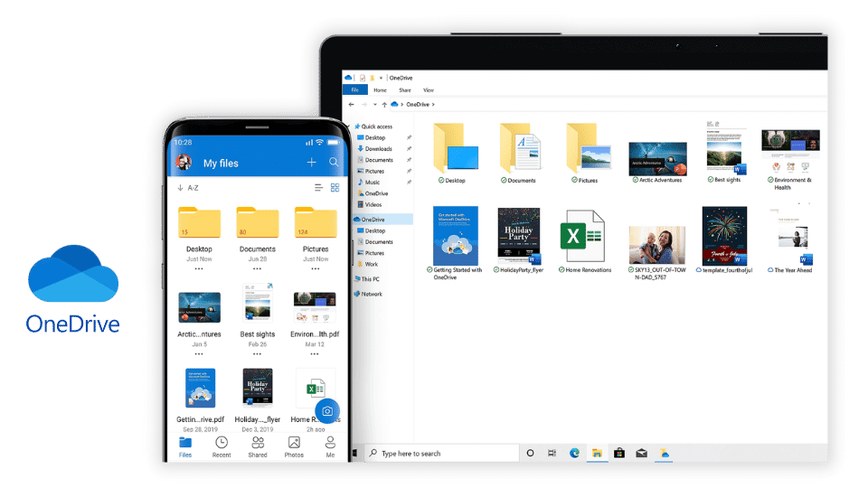Open Home Renovations Excel workbook
This screenshot has height=488, width=868.
pyautogui.click(x=585, y=242)
